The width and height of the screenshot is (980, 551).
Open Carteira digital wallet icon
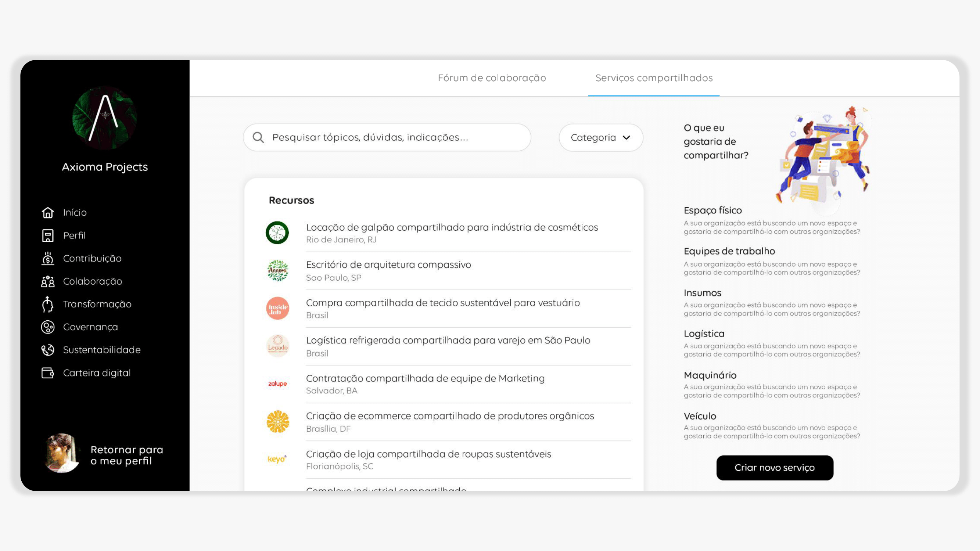[47, 372]
